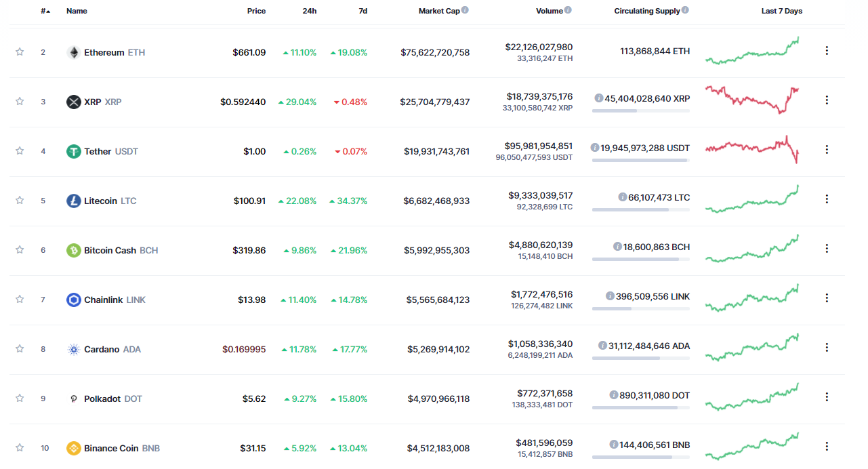Click info icon next to XRP circulating supply
The height and width of the screenshot is (469, 868).
599,98
